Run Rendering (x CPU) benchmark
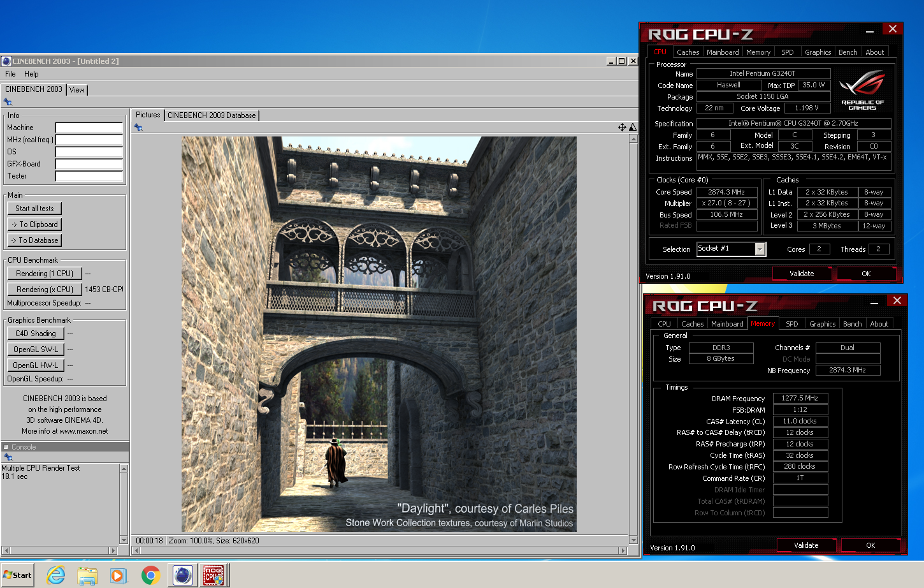The width and height of the screenshot is (924, 588). (x=45, y=290)
